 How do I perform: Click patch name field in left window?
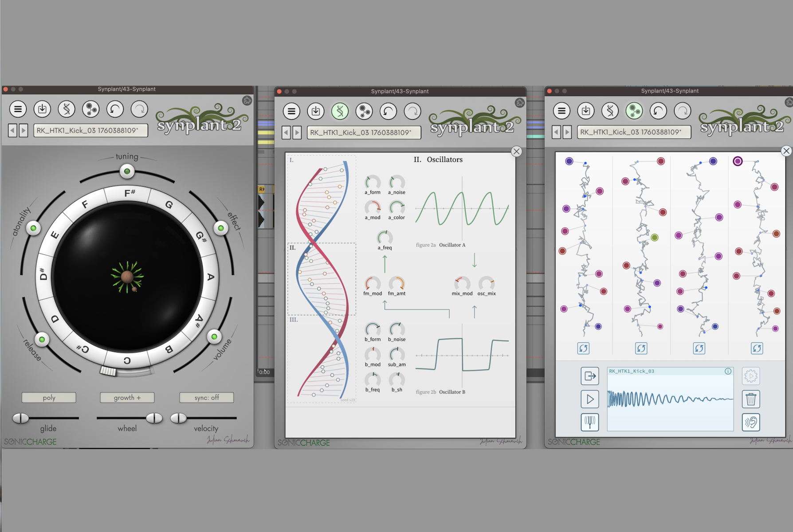pos(90,130)
